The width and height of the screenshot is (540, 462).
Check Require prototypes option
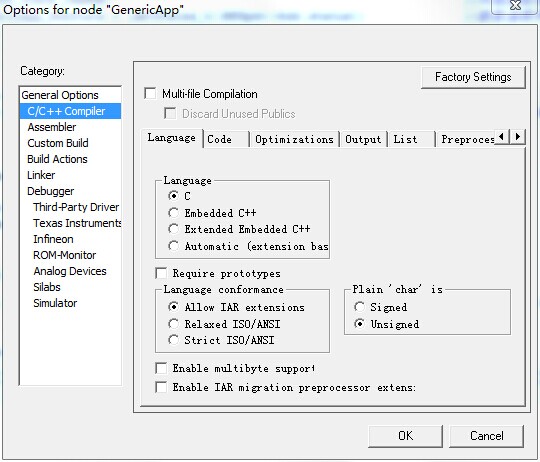pos(161,273)
